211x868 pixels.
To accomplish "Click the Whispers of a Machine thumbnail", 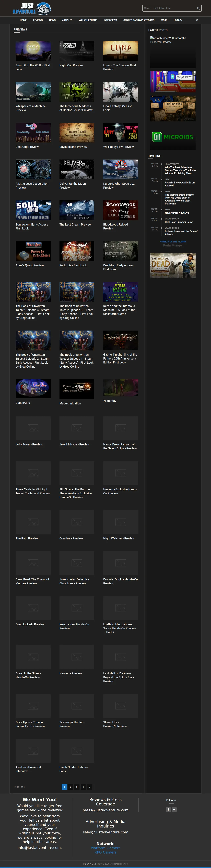I will (33, 92).
